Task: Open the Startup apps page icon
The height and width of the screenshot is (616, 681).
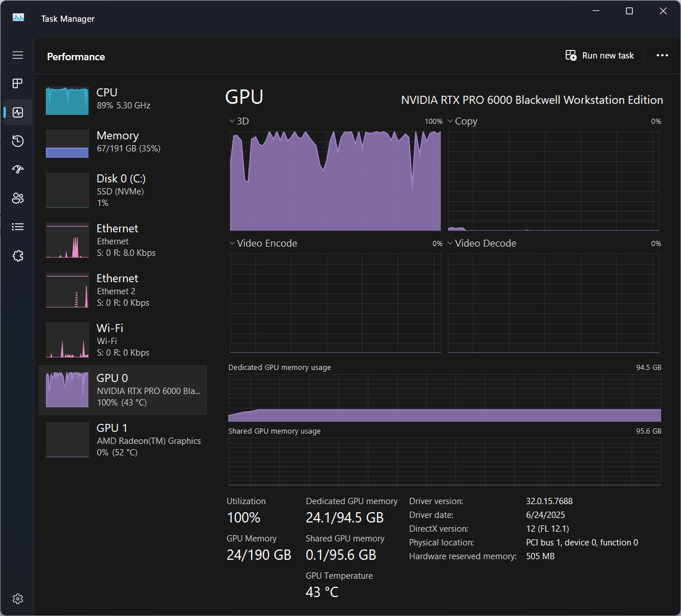Action: 18,169
